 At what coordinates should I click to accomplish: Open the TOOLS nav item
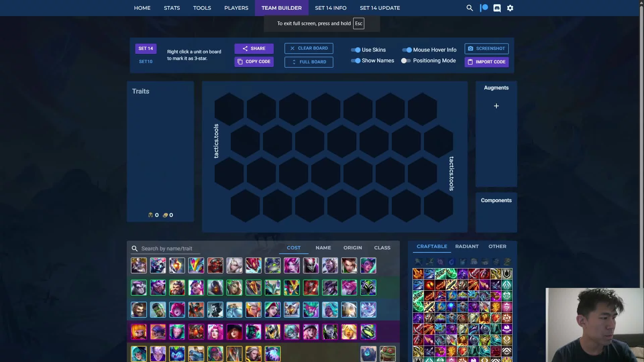[202, 8]
